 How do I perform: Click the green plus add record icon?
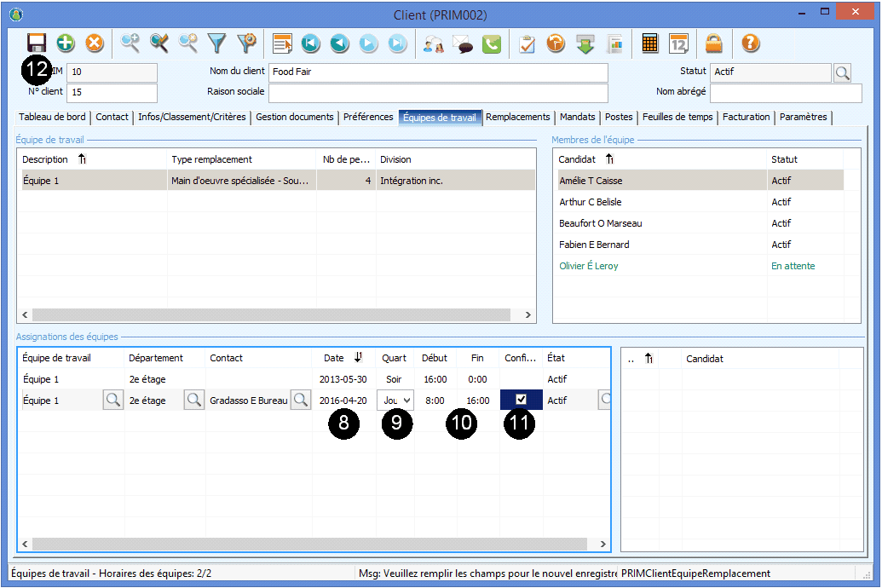66,43
